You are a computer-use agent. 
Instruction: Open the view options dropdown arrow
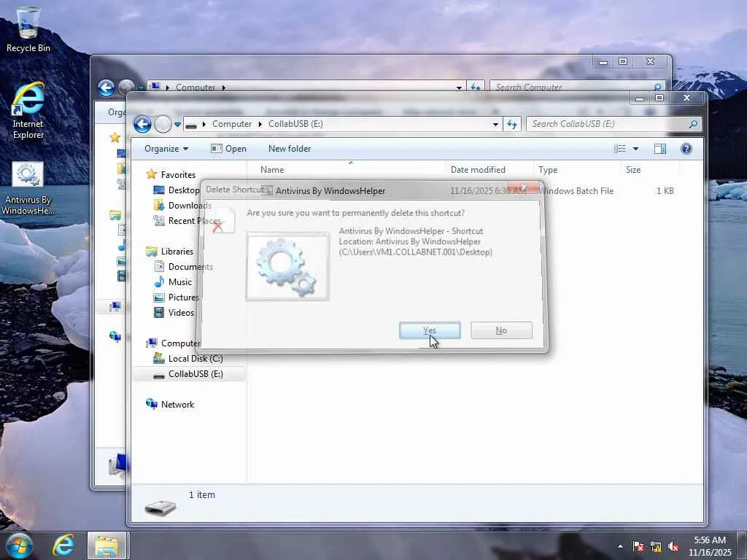click(x=635, y=149)
